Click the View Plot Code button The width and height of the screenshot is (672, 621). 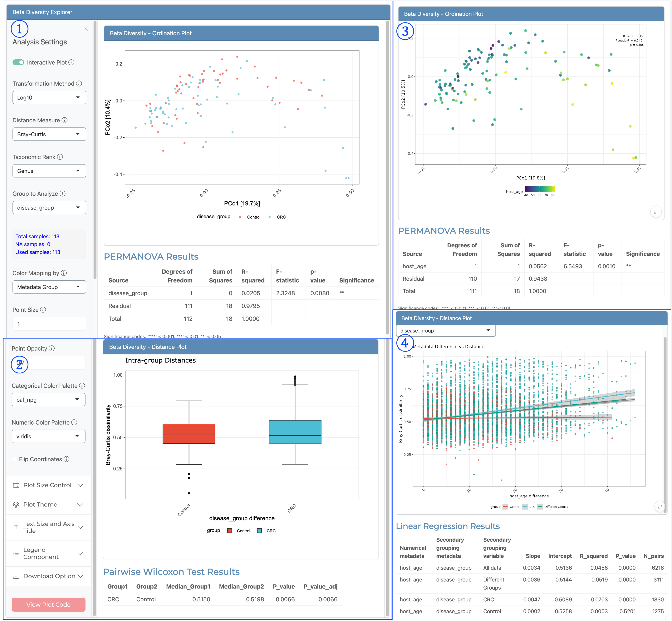pos(49,604)
